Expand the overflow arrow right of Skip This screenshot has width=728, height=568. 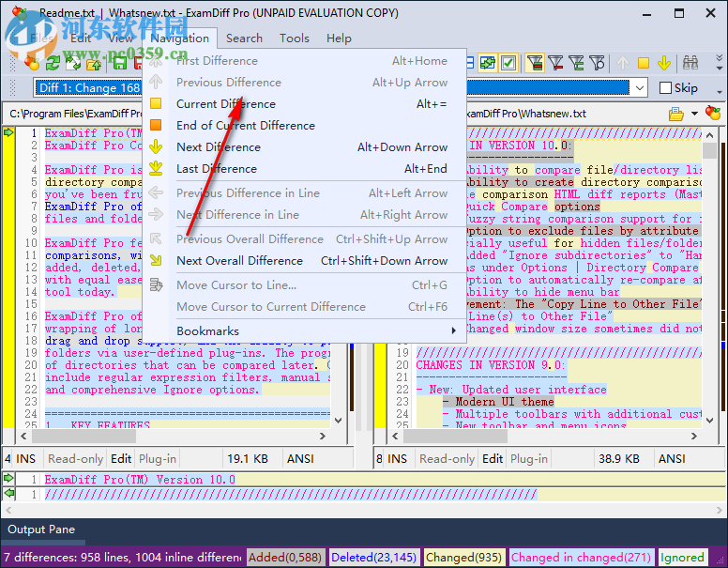point(720,92)
